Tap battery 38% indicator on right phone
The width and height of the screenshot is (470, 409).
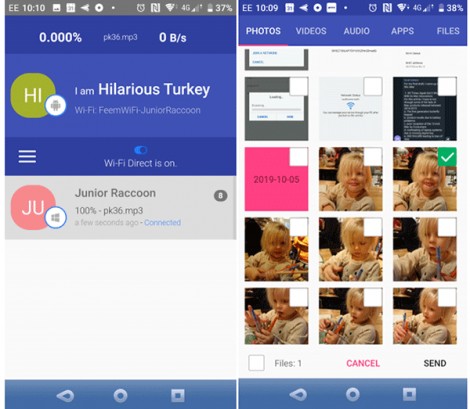(x=451, y=8)
